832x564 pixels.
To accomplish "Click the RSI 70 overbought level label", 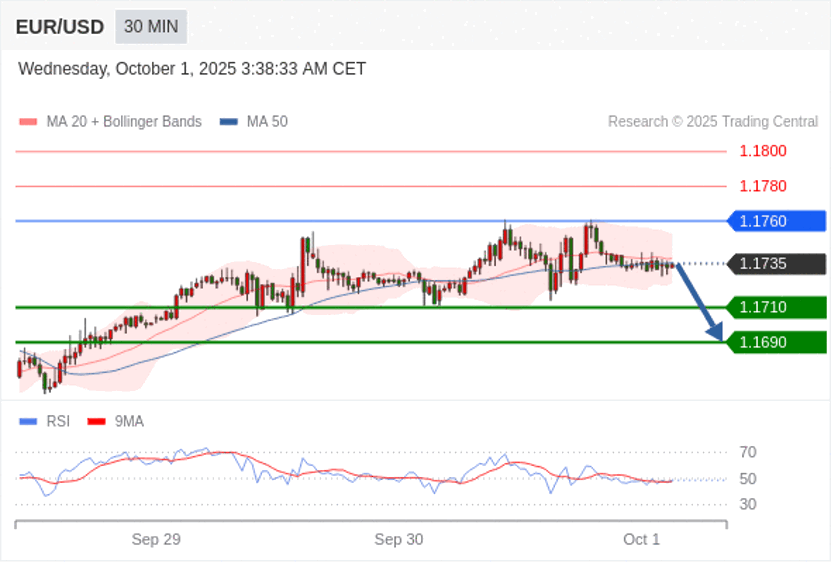I will tap(747, 452).
